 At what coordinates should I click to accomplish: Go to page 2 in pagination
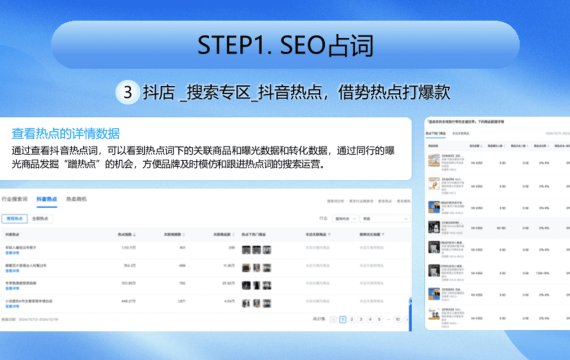pos(352,319)
